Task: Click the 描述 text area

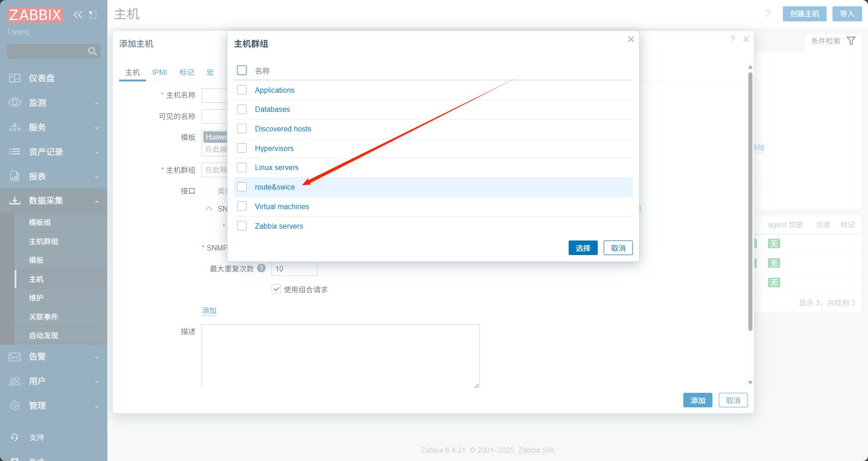Action: click(x=341, y=356)
